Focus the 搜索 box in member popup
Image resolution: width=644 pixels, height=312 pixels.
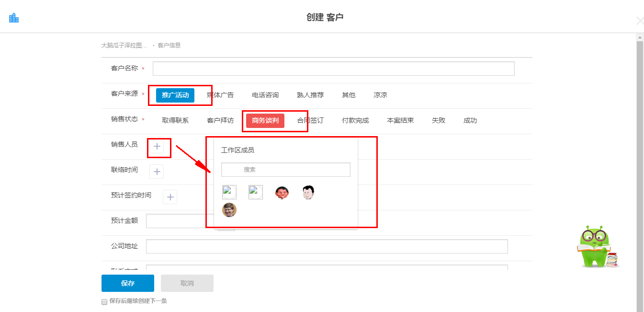pyautogui.click(x=286, y=170)
